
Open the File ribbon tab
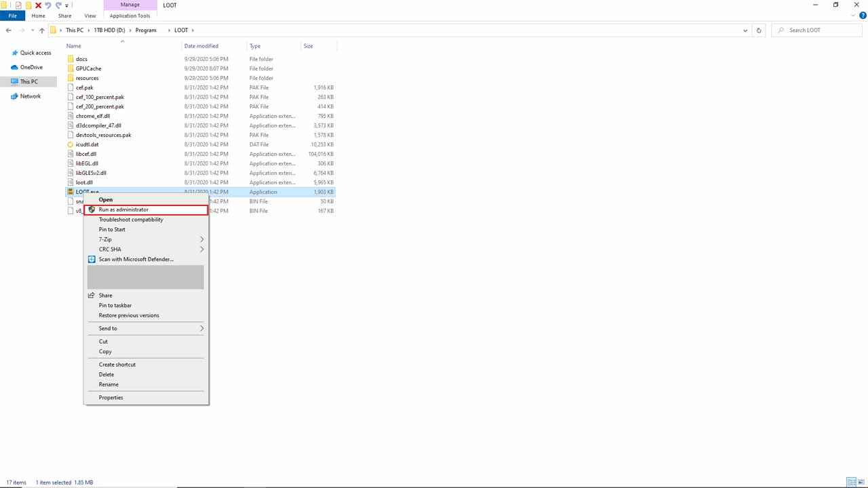pos(12,16)
